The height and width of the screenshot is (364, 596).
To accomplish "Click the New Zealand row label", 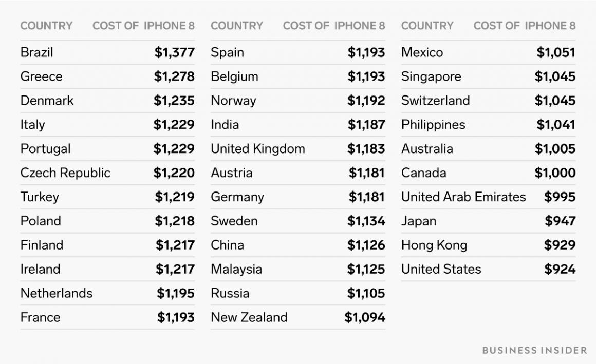I will click(249, 317).
